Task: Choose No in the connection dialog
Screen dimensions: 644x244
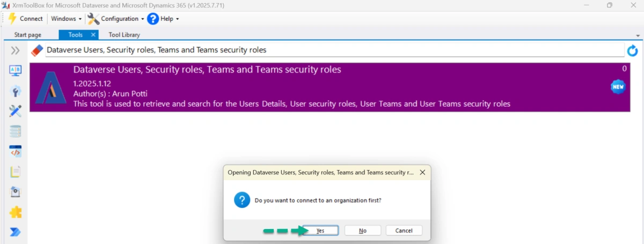Action: tap(363, 231)
